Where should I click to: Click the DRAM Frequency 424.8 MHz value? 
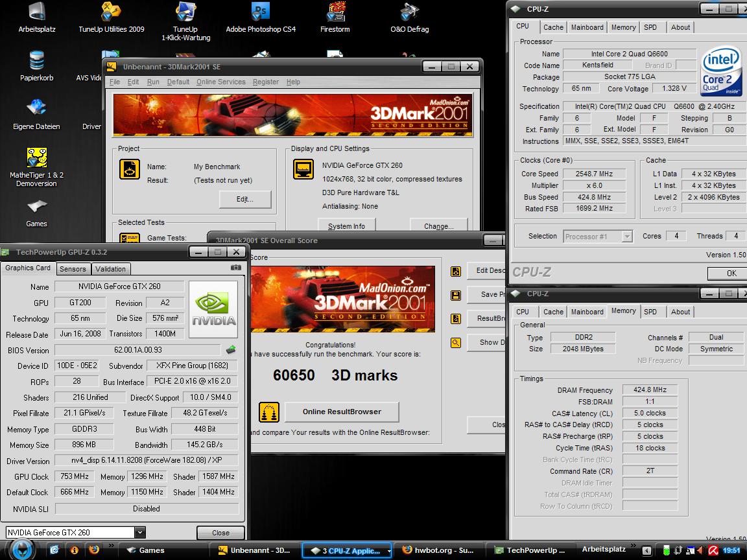click(650, 390)
